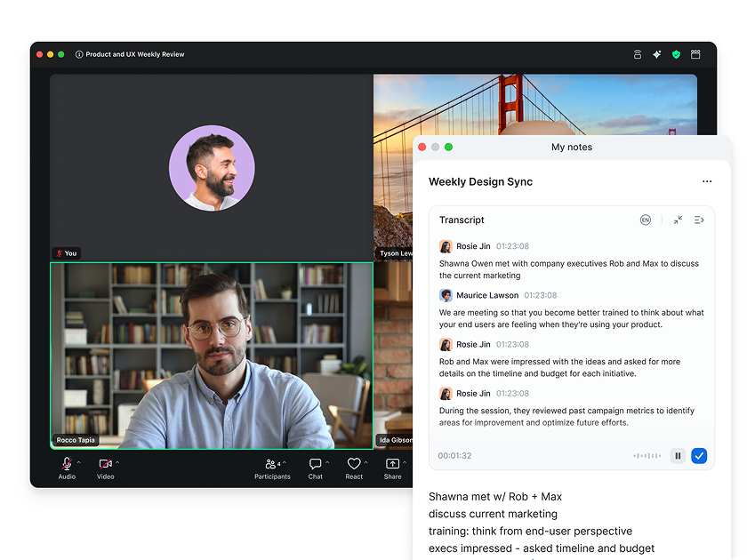Send a reaction with the React heart icon

(x=353, y=463)
